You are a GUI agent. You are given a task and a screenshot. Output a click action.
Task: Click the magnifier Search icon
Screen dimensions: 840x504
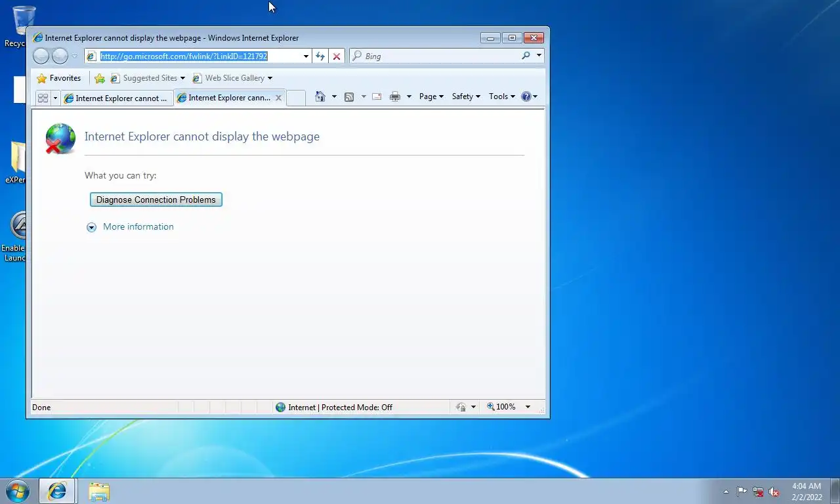click(x=526, y=56)
